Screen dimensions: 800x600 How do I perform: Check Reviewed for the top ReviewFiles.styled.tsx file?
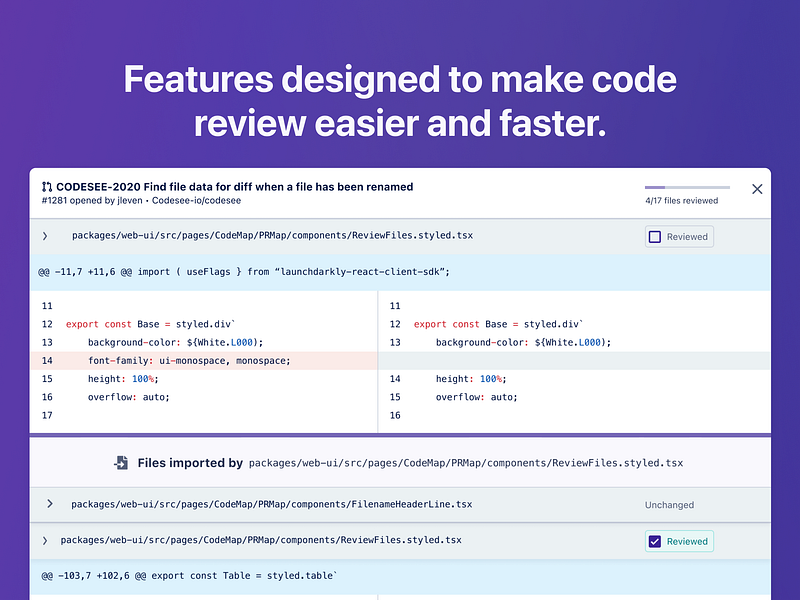[655, 236]
